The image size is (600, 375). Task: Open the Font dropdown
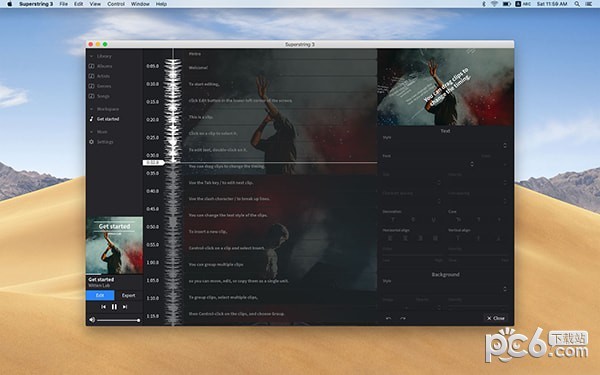(429, 164)
